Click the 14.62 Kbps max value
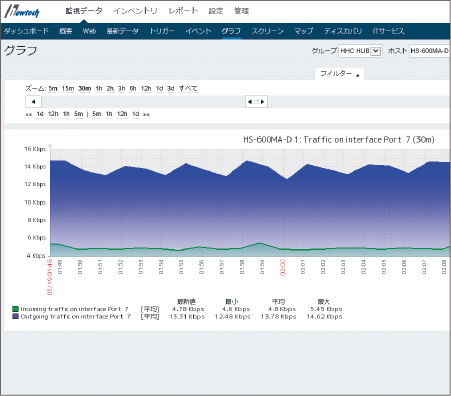This screenshot has width=451, height=396. [x=324, y=317]
